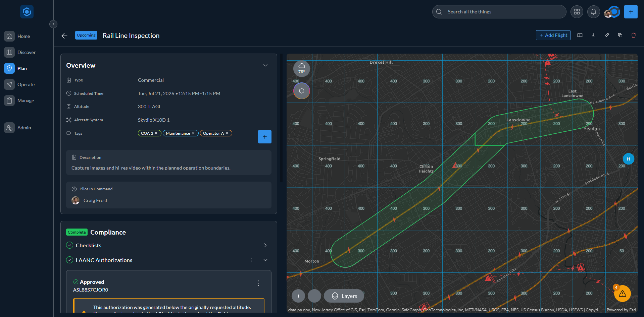Click the authorization ID ASL88S7CJOR0
The image size is (644, 317).
tap(91, 290)
